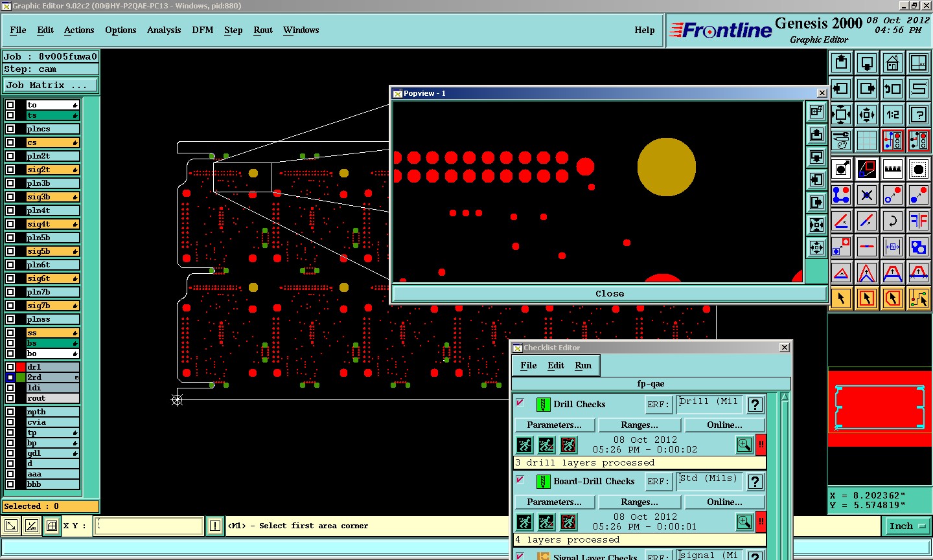Click the ERF: button for Drill Checks

[658, 405]
